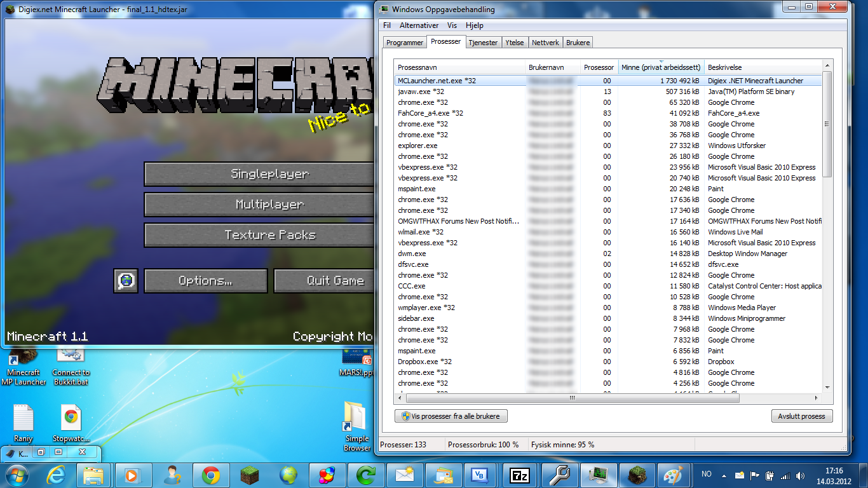
Task: Open Windows Media Player taskbar icon
Action: click(133, 475)
